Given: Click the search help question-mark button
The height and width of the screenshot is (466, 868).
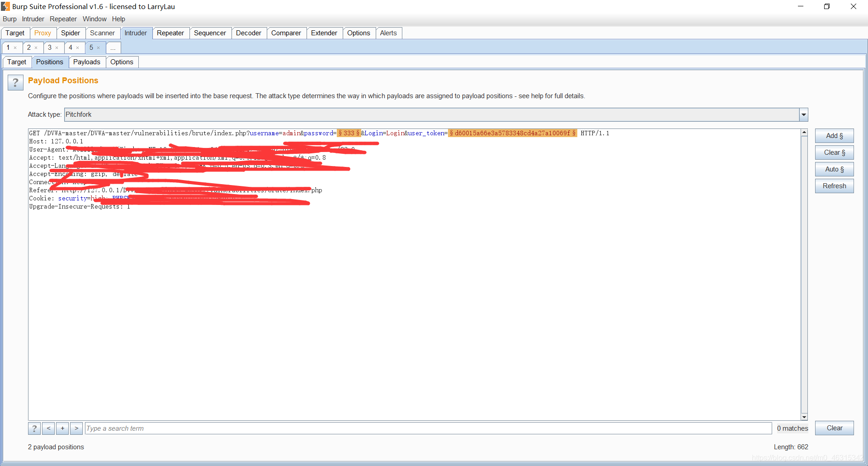Looking at the screenshot, I should tap(34, 428).
